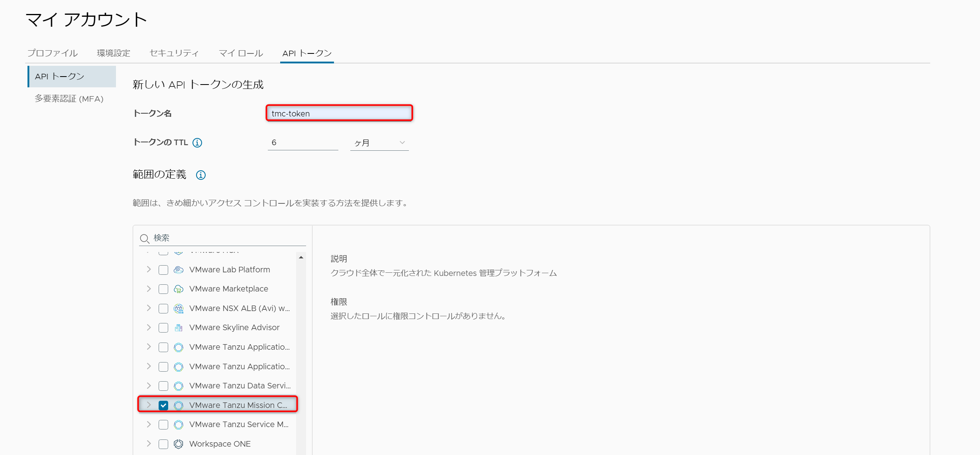Image resolution: width=980 pixels, height=455 pixels.
Task: Click the VMware NSX ALB (Avi) icon
Action: coord(179,309)
